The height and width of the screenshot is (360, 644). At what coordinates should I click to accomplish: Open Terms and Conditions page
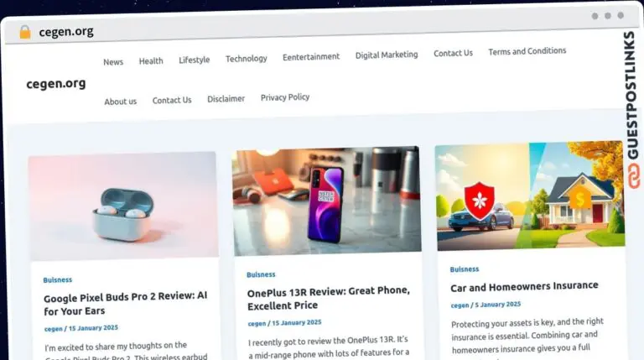point(527,51)
